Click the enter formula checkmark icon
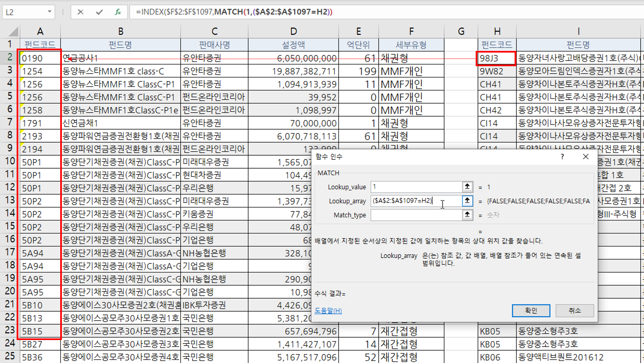The width and height of the screenshot is (644, 363). tap(99, 12)
